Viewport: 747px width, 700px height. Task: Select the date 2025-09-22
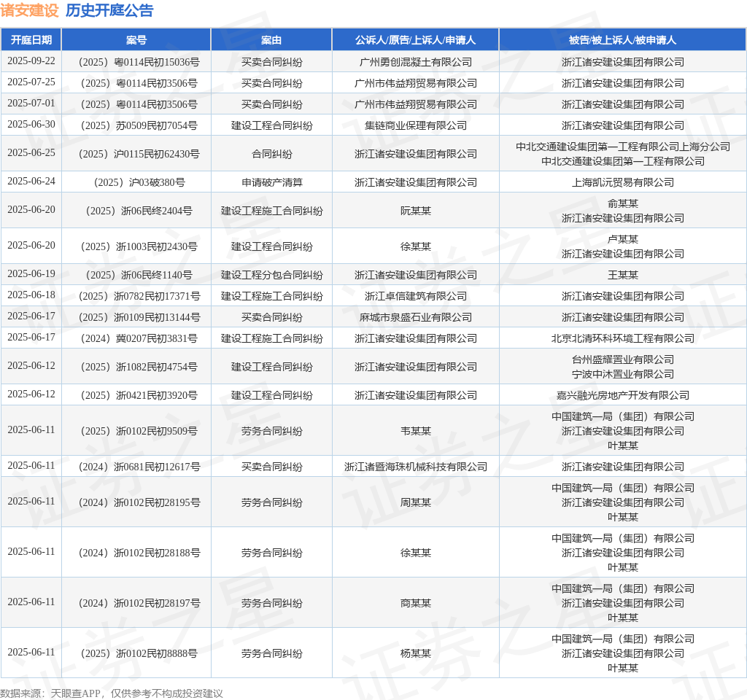click(31, 61)
